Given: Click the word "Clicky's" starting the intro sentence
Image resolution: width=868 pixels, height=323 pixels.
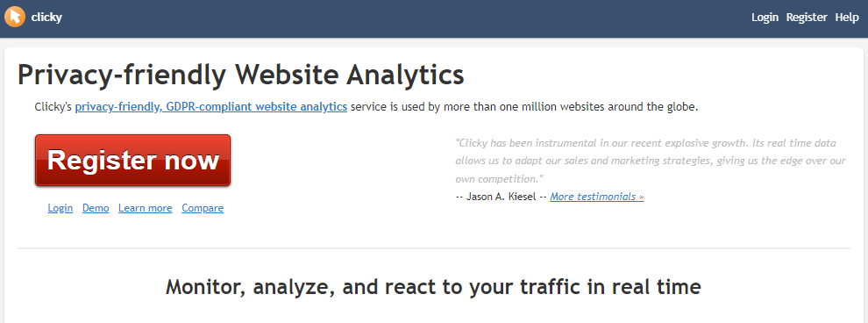Looking at the screenshot, I should pos(53,106).
